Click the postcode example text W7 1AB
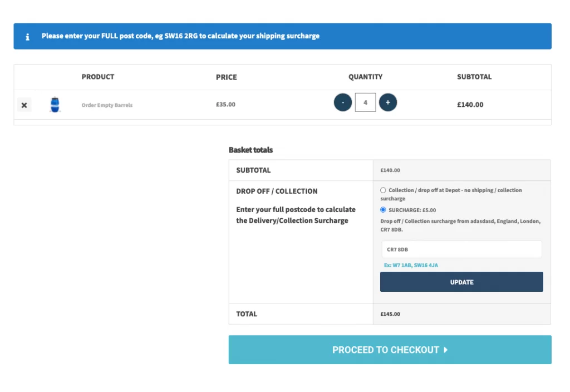 coord(401,266)
